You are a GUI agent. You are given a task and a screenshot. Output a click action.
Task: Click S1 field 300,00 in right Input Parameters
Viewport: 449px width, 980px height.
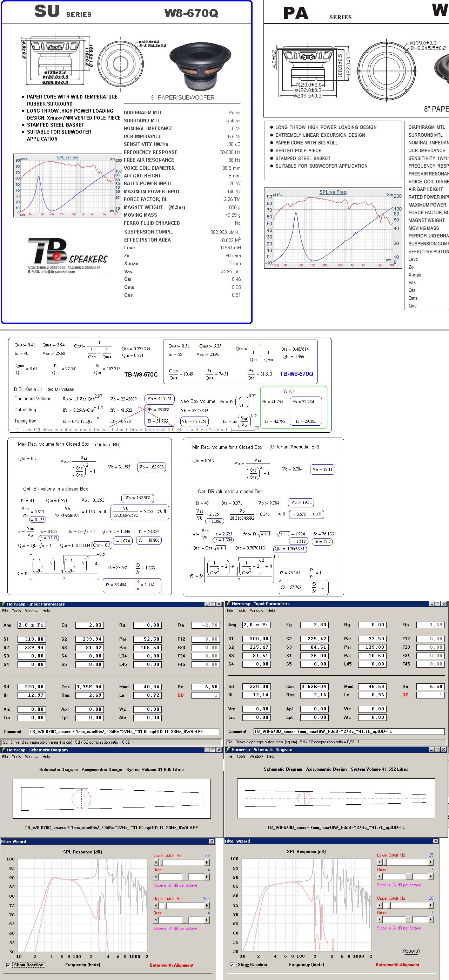[x=257, y=639]
